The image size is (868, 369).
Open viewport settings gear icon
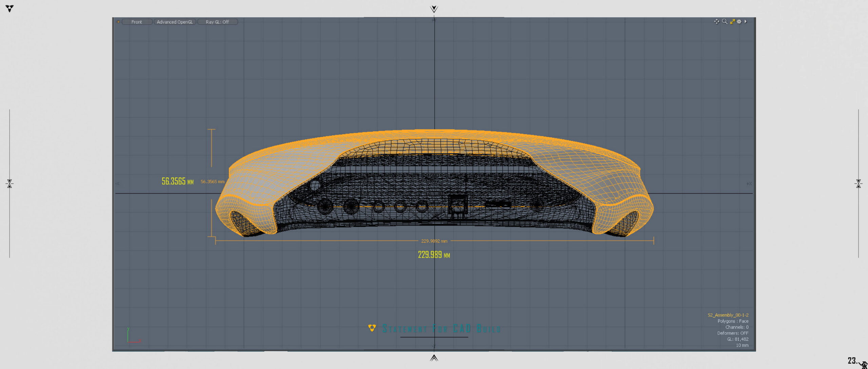[739, 22]
